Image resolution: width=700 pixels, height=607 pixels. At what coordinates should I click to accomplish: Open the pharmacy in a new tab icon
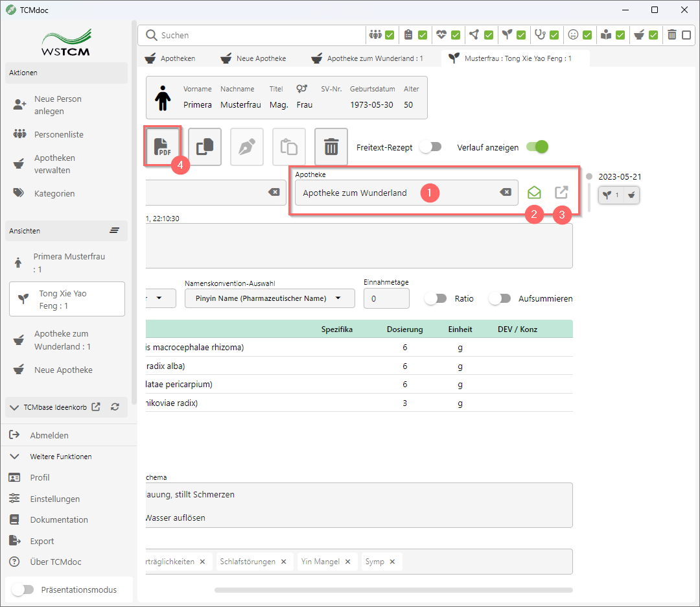(561, 193)
